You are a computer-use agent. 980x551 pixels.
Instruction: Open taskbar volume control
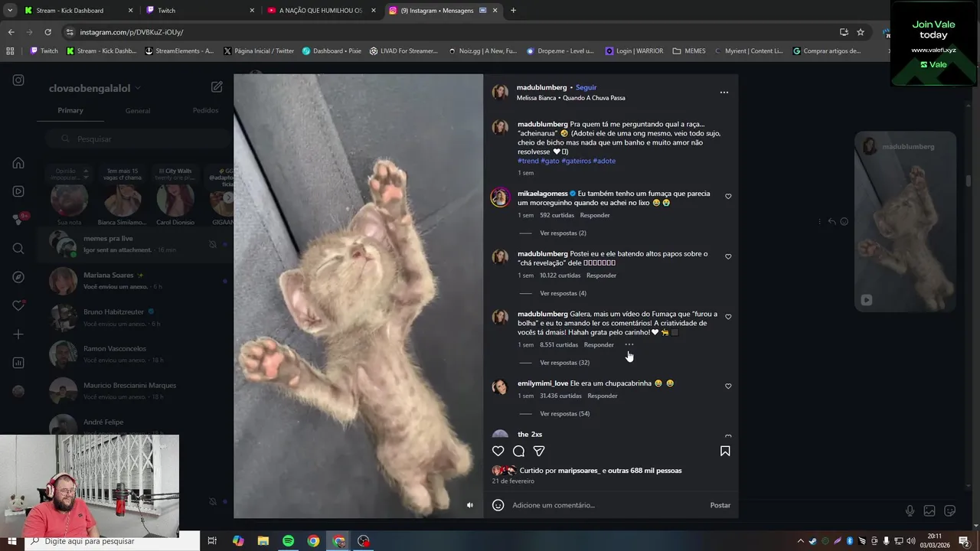point(910,541)
